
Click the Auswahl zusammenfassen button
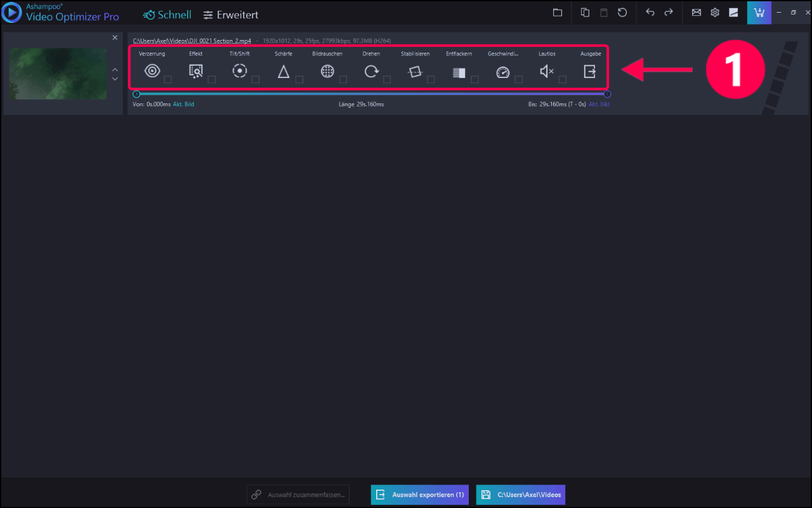(298, 495)
